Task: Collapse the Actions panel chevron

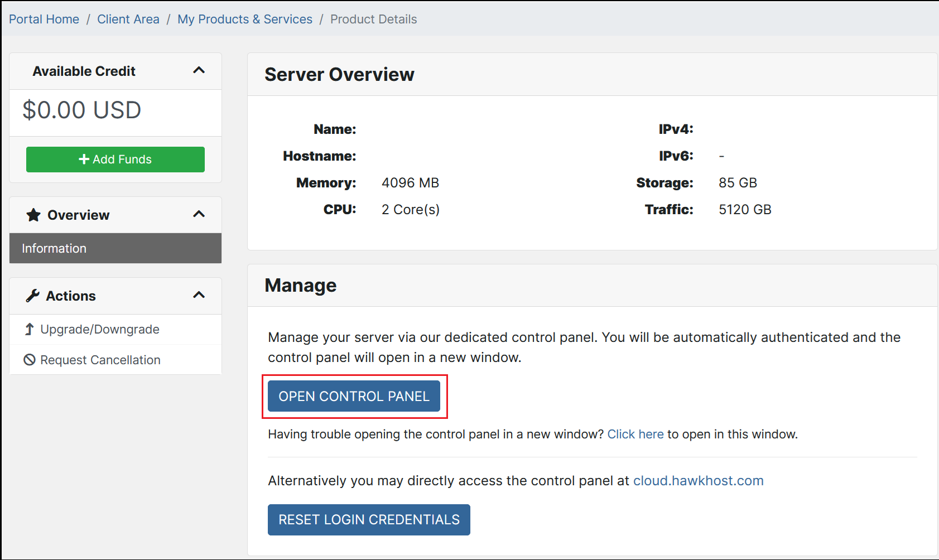Action: [x=199, y=295]
